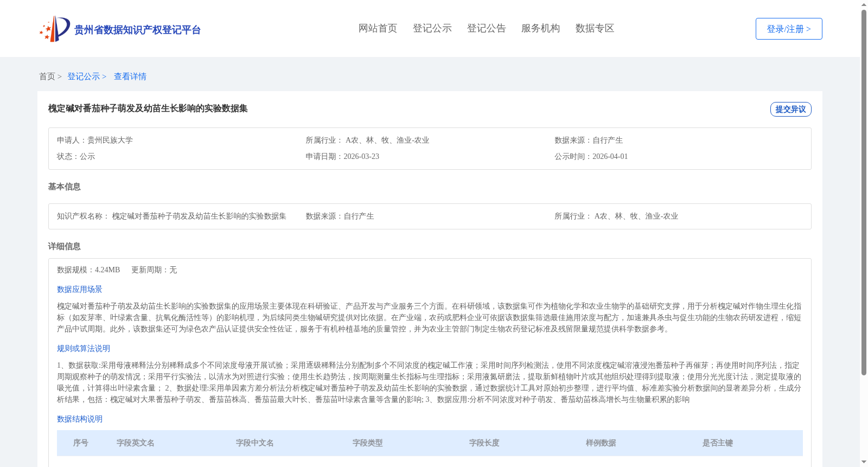Open 网站首页 in the navigation
The height and width of the screenshot is (467, 868).
click(x=378, y=28)
